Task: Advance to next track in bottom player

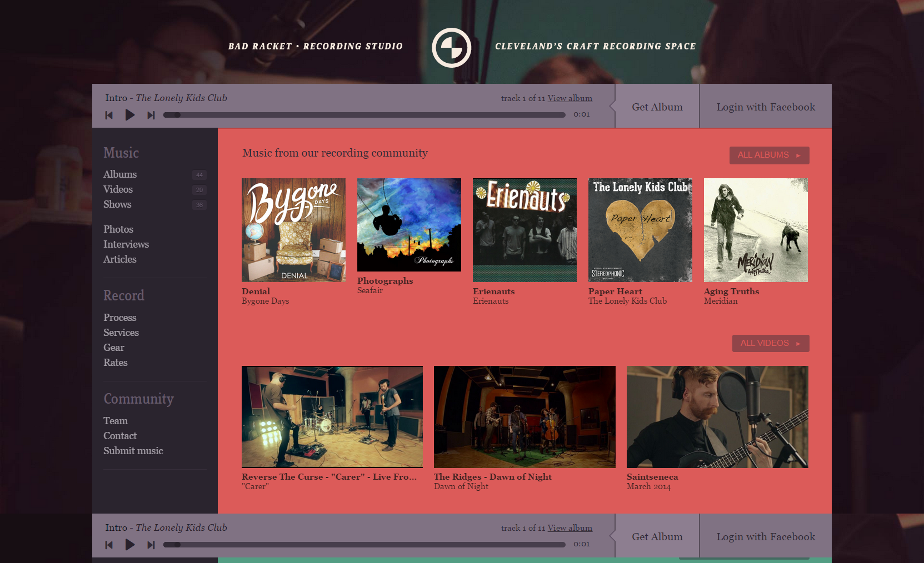Action: click(151, 545)
